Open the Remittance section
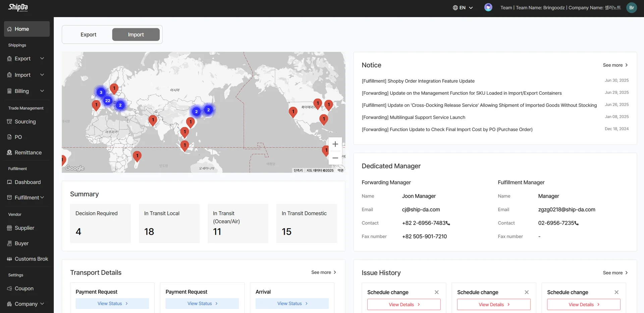 (28, 152)
